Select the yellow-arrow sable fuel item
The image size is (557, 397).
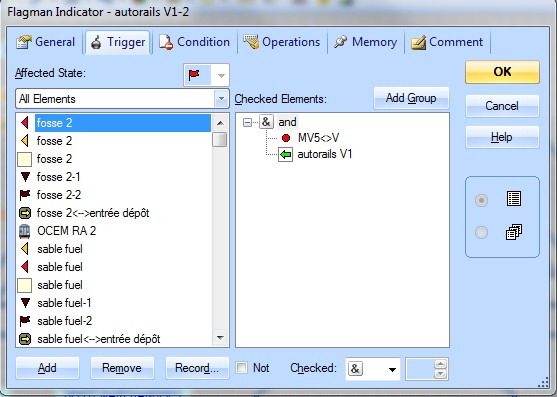point(114,249)
